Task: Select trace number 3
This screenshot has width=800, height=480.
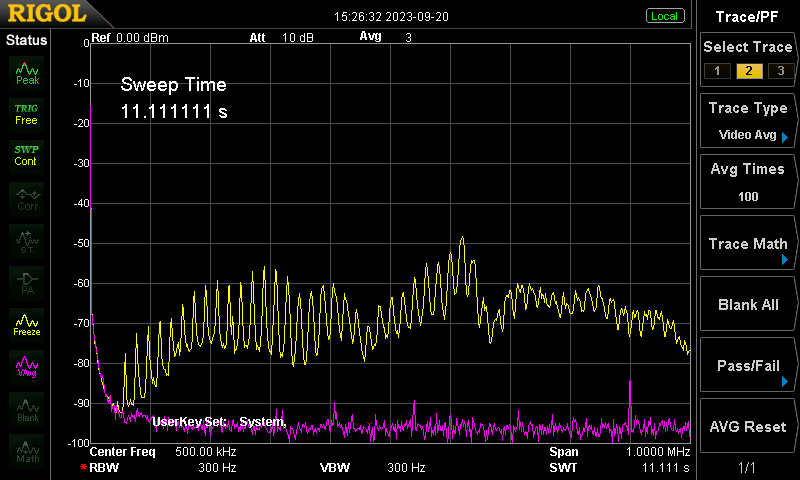Action: pos(781,71)
